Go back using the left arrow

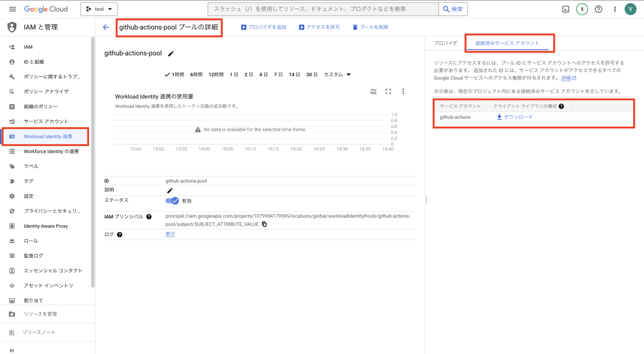point(106,27)
